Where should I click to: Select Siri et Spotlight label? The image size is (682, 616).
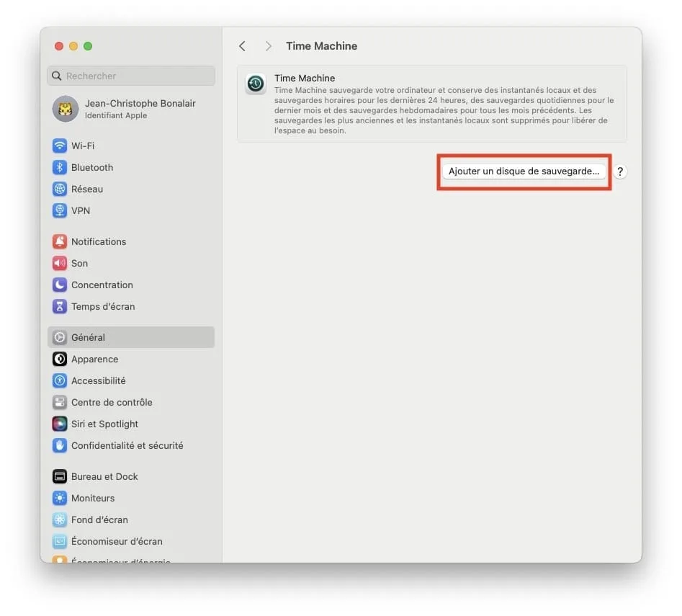point(105,424)
